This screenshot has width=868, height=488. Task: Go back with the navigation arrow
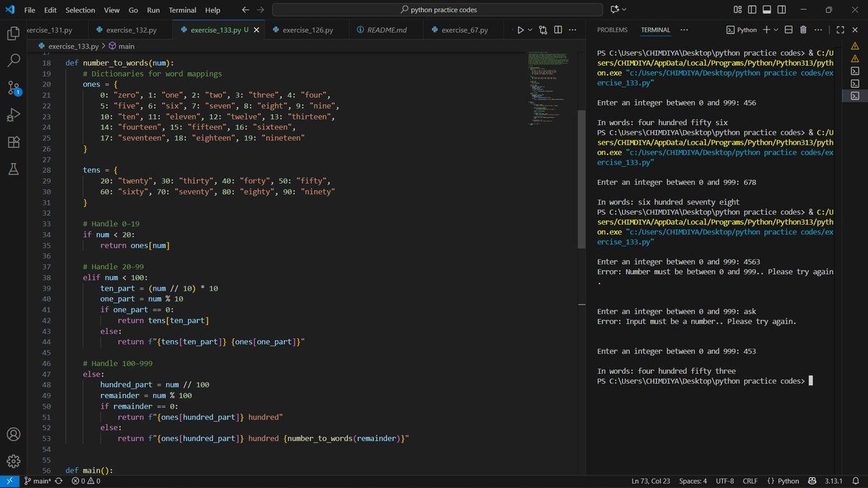245,10
